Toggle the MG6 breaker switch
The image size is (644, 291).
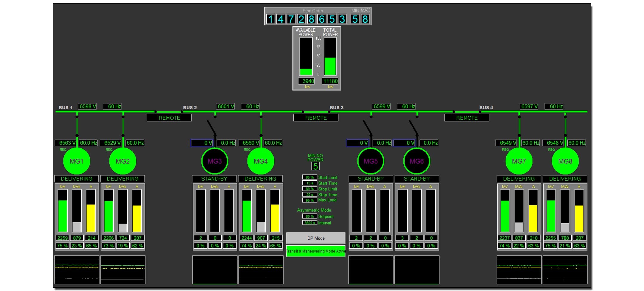pyautogui.click(x=414, y=127)
